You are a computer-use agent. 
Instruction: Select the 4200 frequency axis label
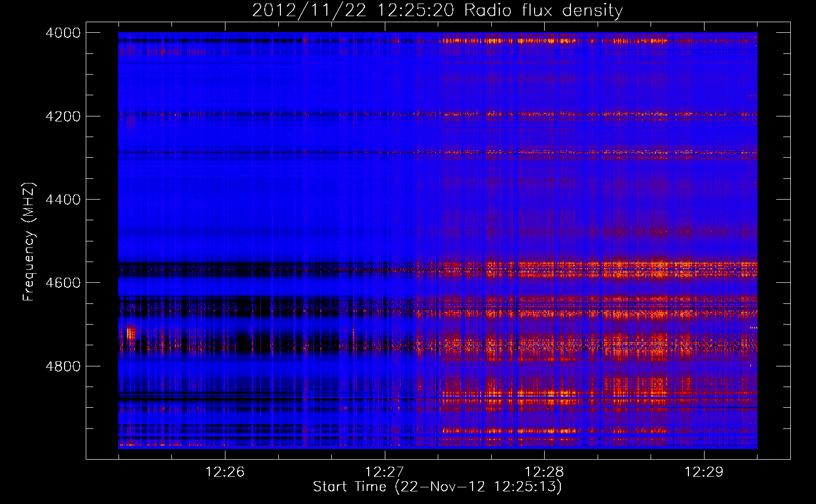(63, 116)
